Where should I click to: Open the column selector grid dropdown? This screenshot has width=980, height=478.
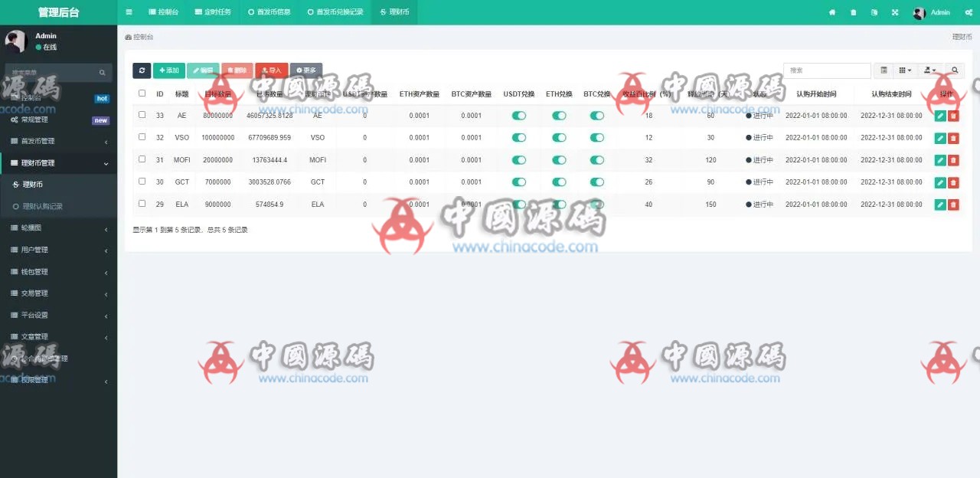(905, 70)
